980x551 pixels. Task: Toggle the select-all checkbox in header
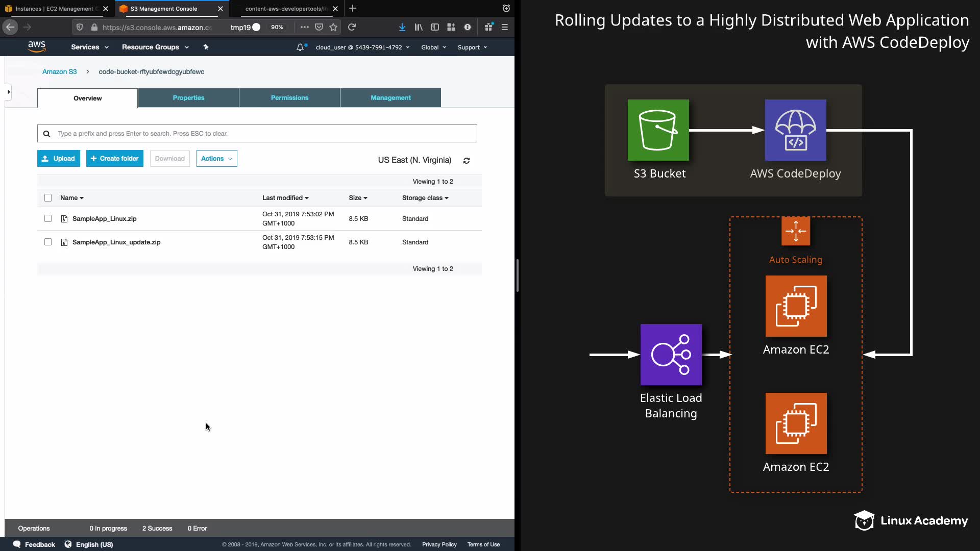click(48, 197)
